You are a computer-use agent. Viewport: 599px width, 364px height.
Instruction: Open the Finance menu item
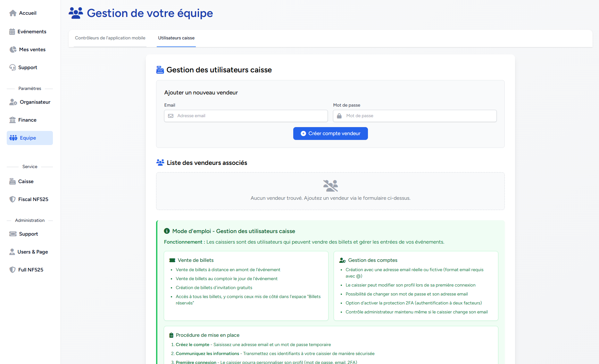coord(30,120)
